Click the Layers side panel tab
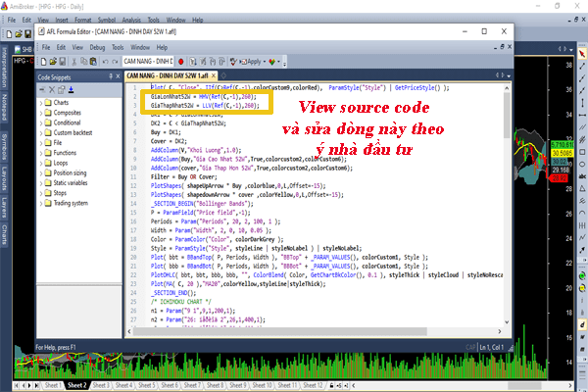The width and height of the screenshot is (588, 392). point(4,207)
